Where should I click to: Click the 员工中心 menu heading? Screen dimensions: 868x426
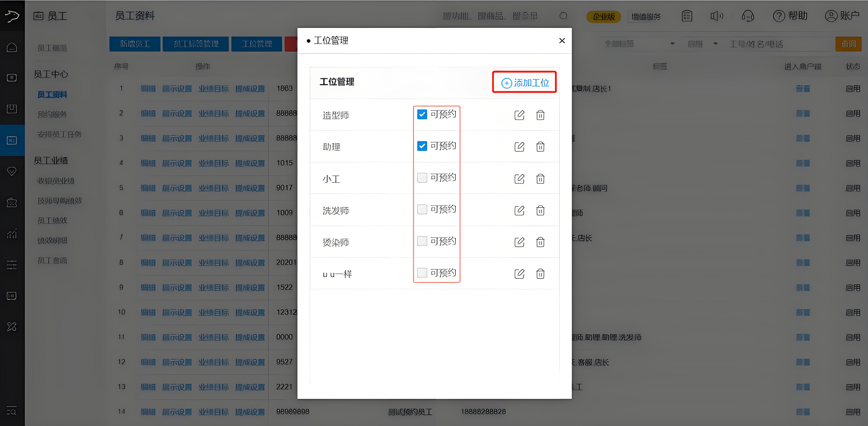tap(51, 74)
